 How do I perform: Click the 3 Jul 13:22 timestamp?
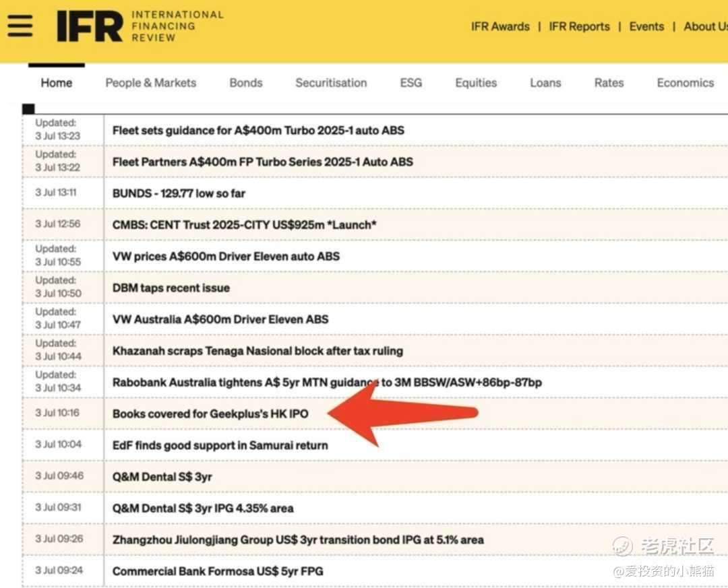(x=57, y=168)
